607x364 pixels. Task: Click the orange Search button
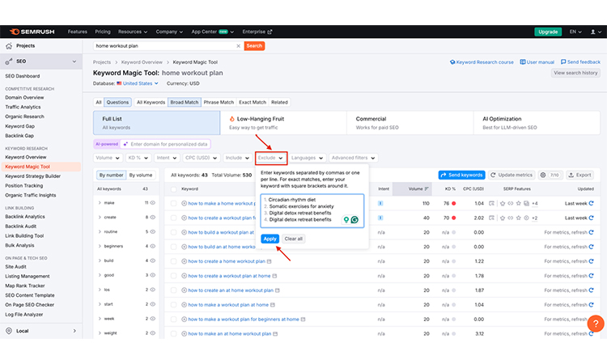[254, 45]
